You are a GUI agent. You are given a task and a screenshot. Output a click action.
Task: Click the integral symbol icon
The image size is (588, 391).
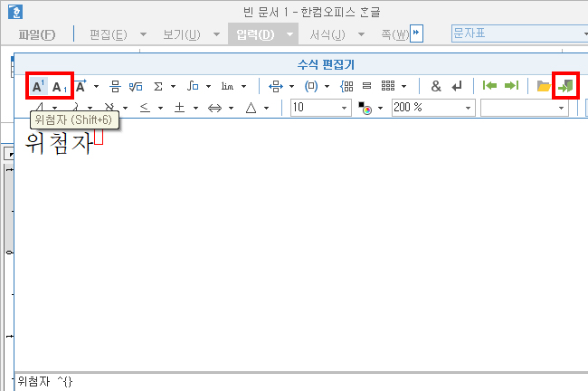[193, 86]
